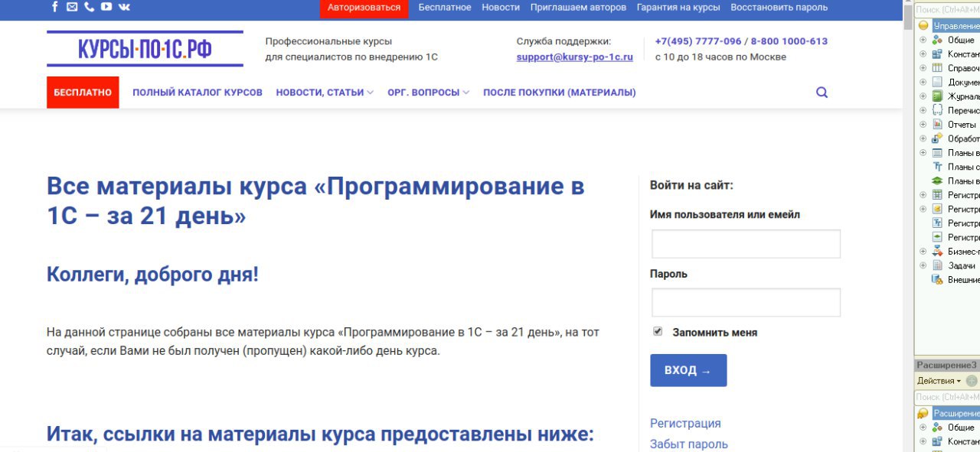Expand Общие node in Расширение3 tree
This screenshot has width=980, height=452.
click(923, 428)
